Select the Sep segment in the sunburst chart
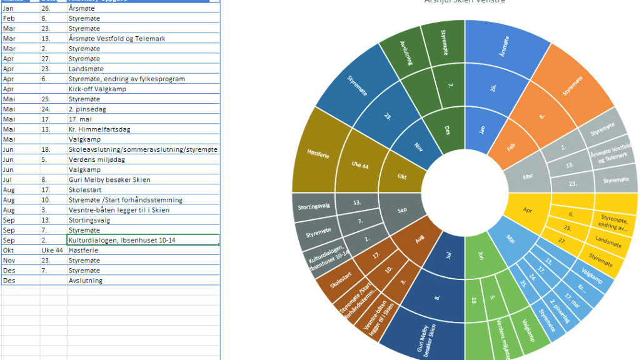644x360 pixels. coord(402,210)
